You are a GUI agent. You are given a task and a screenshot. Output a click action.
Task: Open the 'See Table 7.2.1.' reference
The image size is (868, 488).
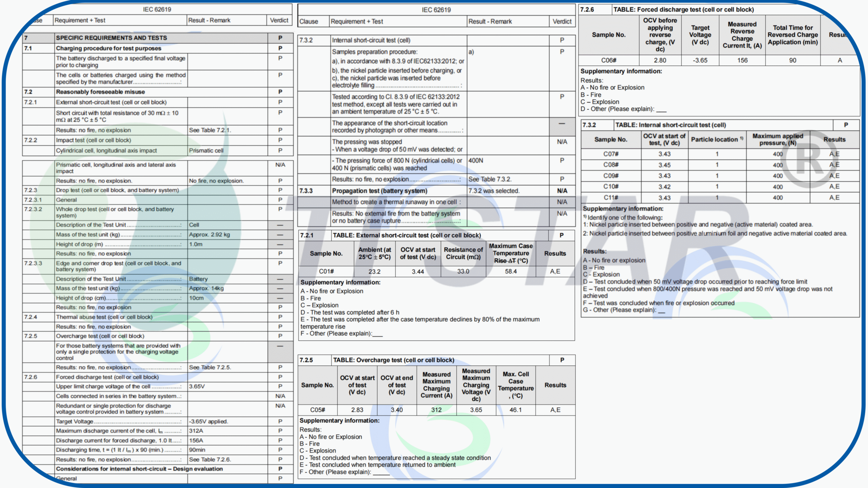210,130
